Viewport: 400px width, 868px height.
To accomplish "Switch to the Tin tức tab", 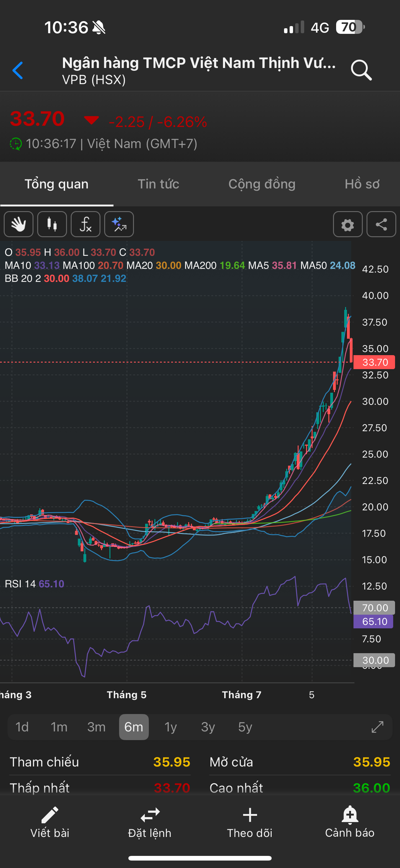I will point(158,184).
